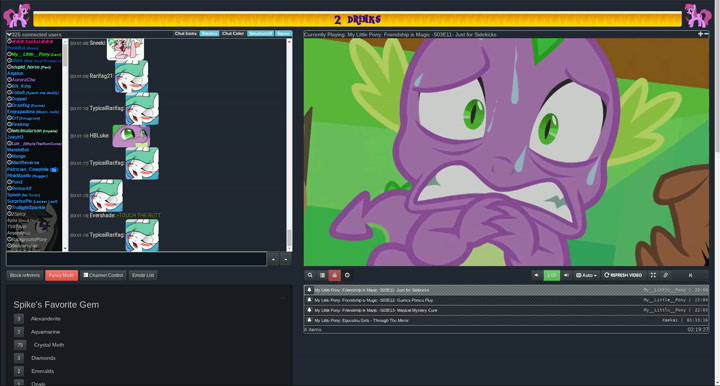
Task: Toggle fullscreen video icon
Action: 653,275
